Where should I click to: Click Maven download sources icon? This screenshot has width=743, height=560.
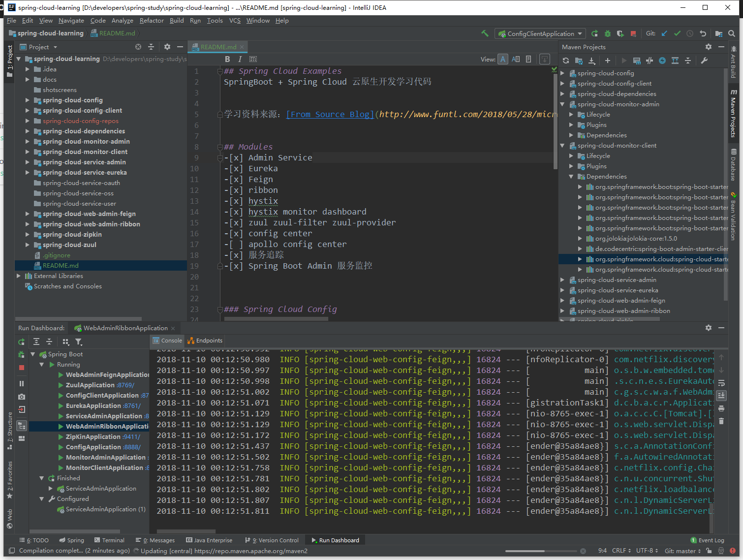tap(592, 61)
